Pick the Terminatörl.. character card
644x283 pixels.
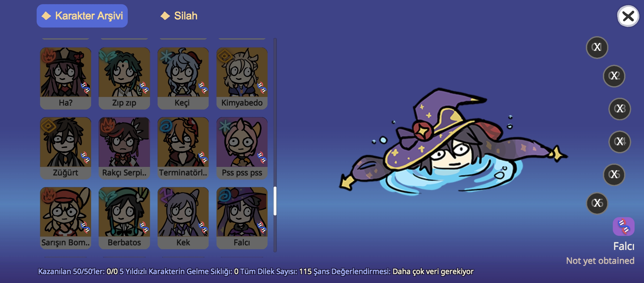point(183,148)
